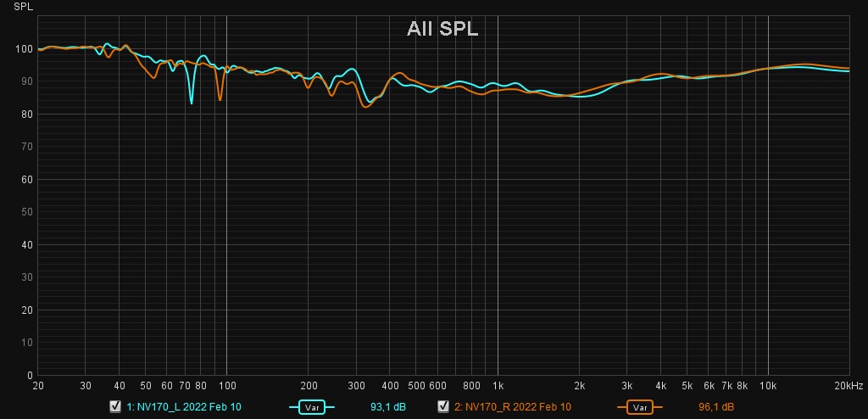Click the 0 dB tick on SPL axis
The image size is (868, 419).
29,374
